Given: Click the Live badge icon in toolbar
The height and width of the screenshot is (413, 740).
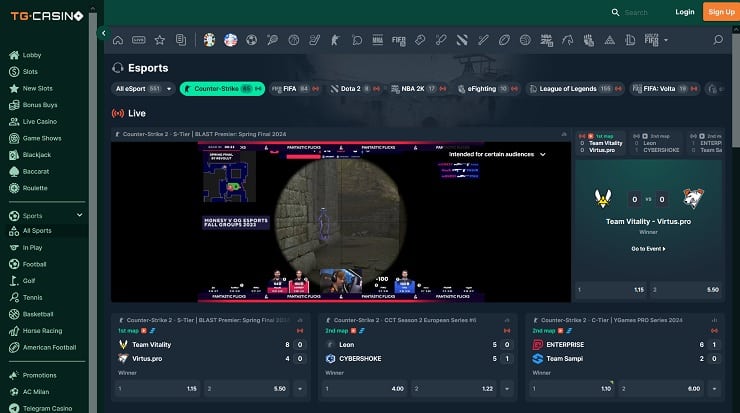Looking at the screenshot, I should (x=139, y=40).
